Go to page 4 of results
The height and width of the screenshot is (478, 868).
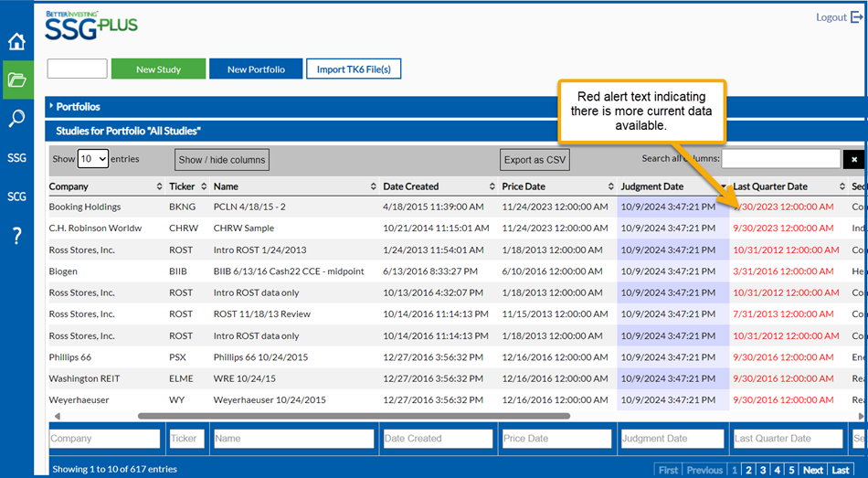(x=778, y=470)
